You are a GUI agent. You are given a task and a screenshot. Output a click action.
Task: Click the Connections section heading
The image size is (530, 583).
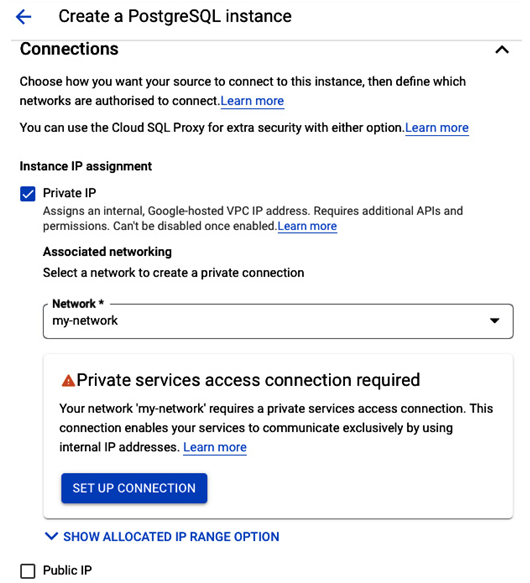click(x=69, y=49)
